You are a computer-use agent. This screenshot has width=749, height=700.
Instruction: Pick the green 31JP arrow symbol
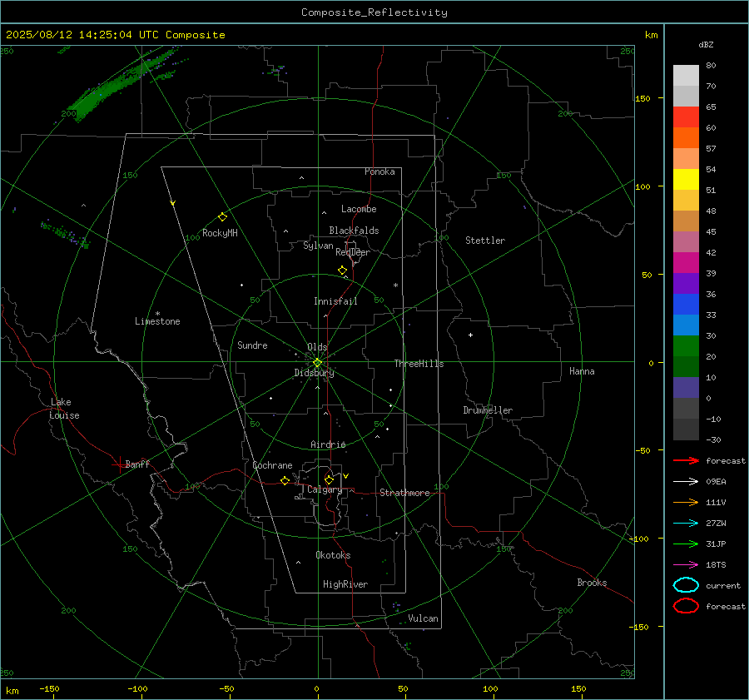[686, 544]
